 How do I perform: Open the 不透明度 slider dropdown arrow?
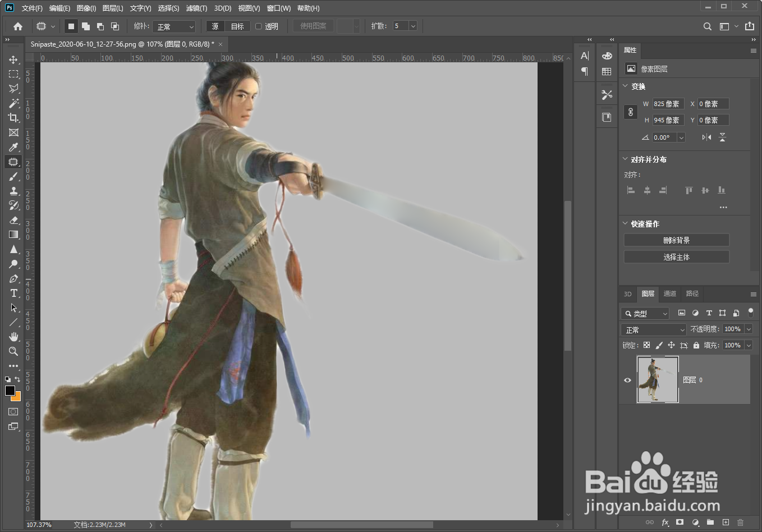(749, 329)
